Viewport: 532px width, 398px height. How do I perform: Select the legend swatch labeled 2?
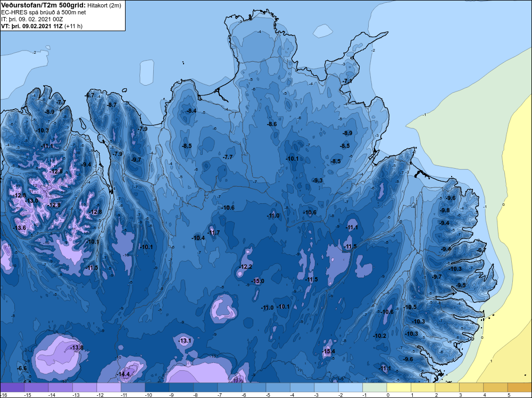click(447, 387)
